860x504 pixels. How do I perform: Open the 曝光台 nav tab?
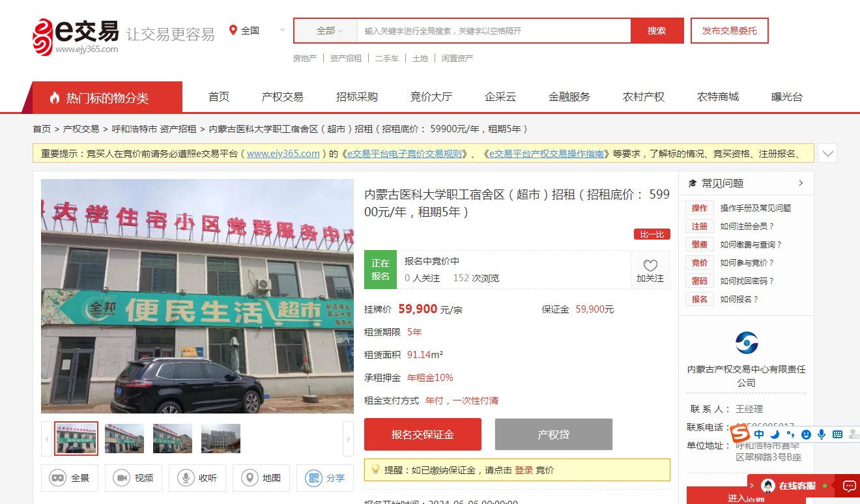tap(787, 97)
